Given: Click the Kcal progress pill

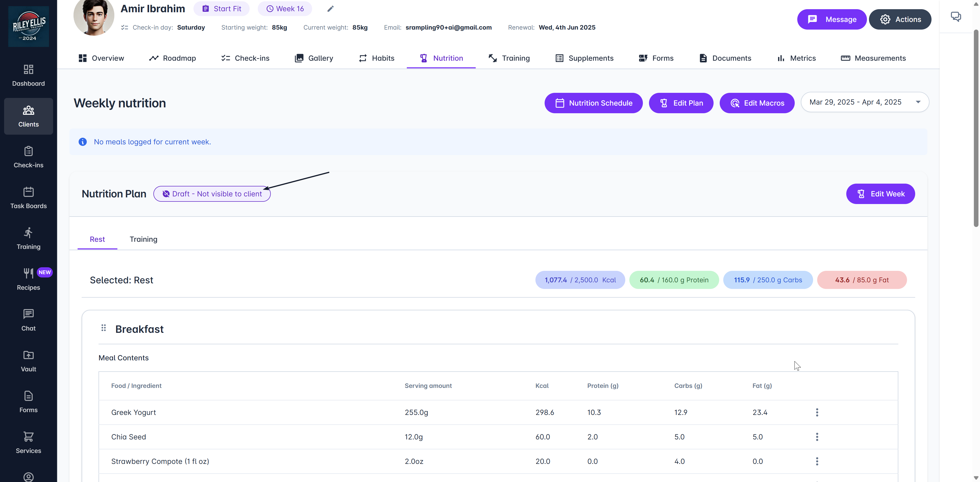Looking at the screenshot, I should point(580,280).
